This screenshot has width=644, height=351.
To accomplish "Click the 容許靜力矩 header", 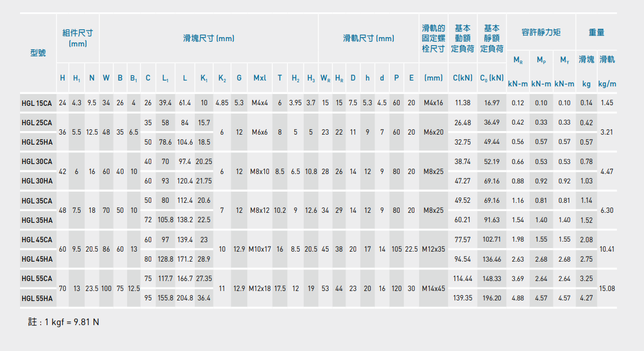I will click(541, 32).
